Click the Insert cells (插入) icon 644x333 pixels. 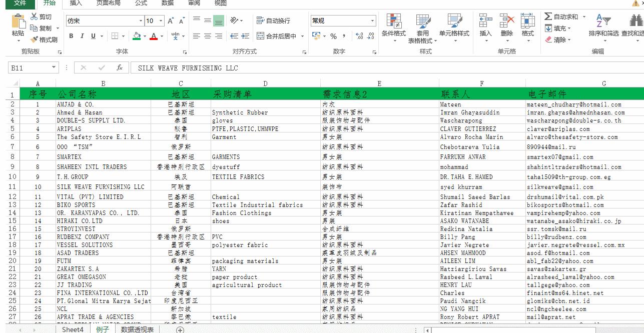485,21
